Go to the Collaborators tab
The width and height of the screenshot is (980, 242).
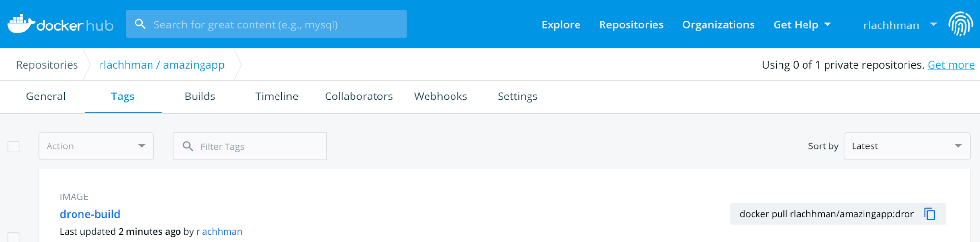(x=359, y=97)
